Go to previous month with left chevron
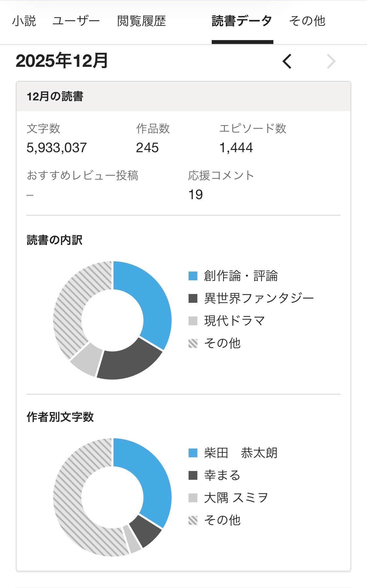The height and width of the screenshot is (588, 367). point(287,61)
